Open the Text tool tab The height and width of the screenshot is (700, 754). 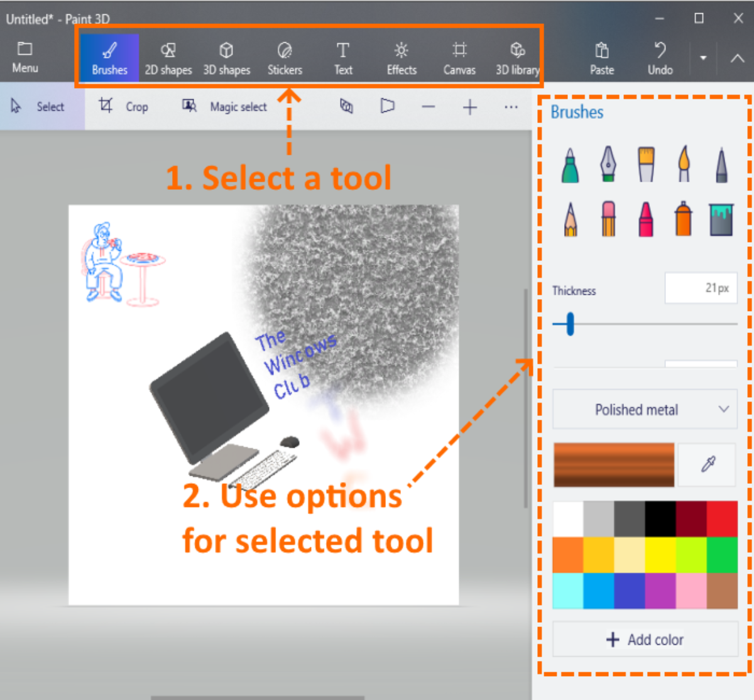343,58
